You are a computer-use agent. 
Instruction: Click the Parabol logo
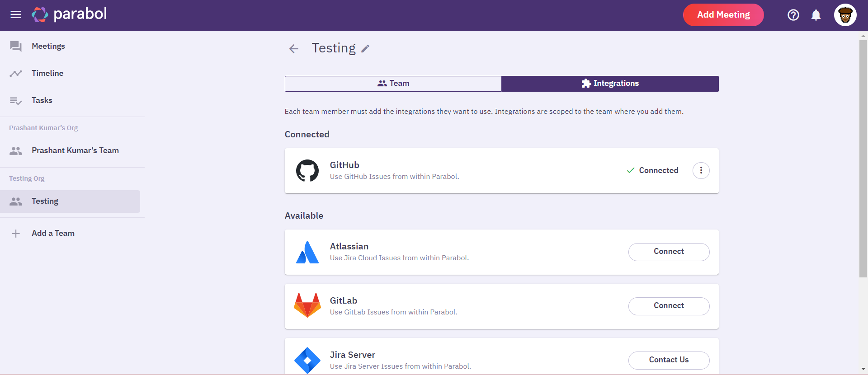click(69, 14)
